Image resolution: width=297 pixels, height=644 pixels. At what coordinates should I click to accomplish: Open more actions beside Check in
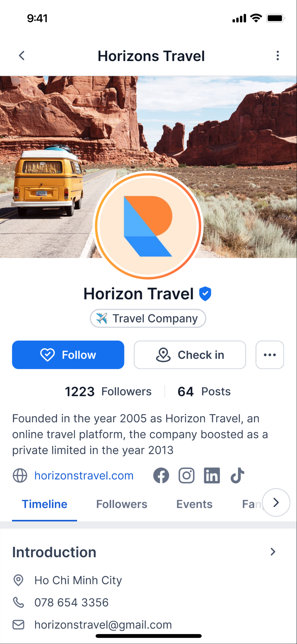click(x=270, y=355)
